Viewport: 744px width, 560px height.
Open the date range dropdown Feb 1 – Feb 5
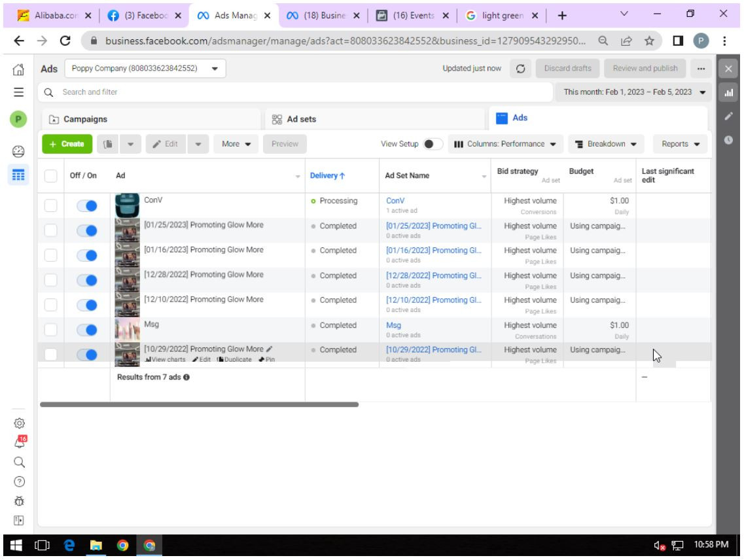click(x=634, y=92)
